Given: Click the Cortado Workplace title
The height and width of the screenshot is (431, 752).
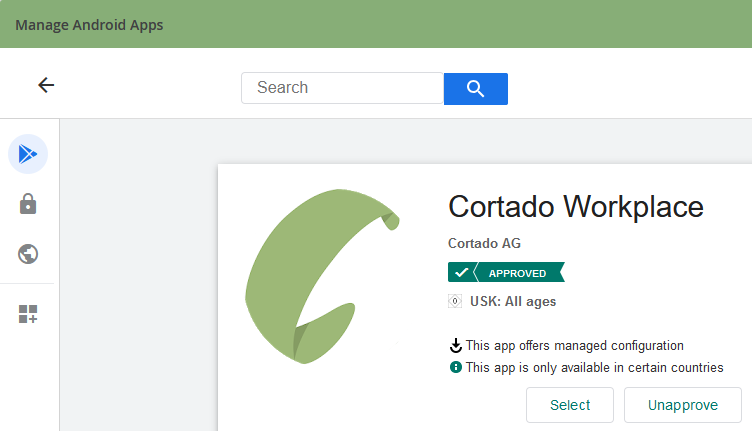Looking at the screenshot, I should click(x=576, y=207).
